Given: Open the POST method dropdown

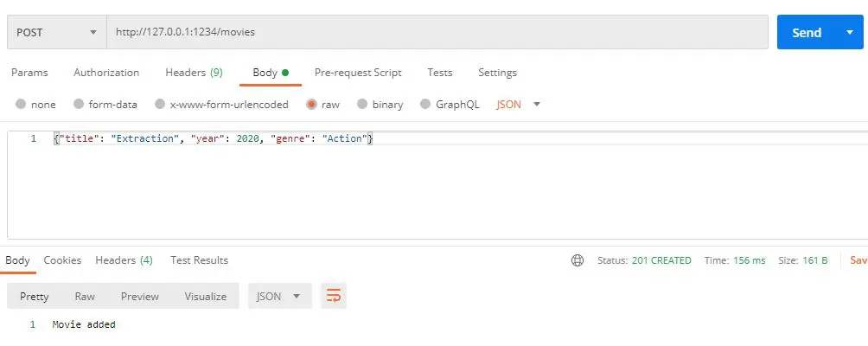Looking at the screenshot, I should point(56,33).
